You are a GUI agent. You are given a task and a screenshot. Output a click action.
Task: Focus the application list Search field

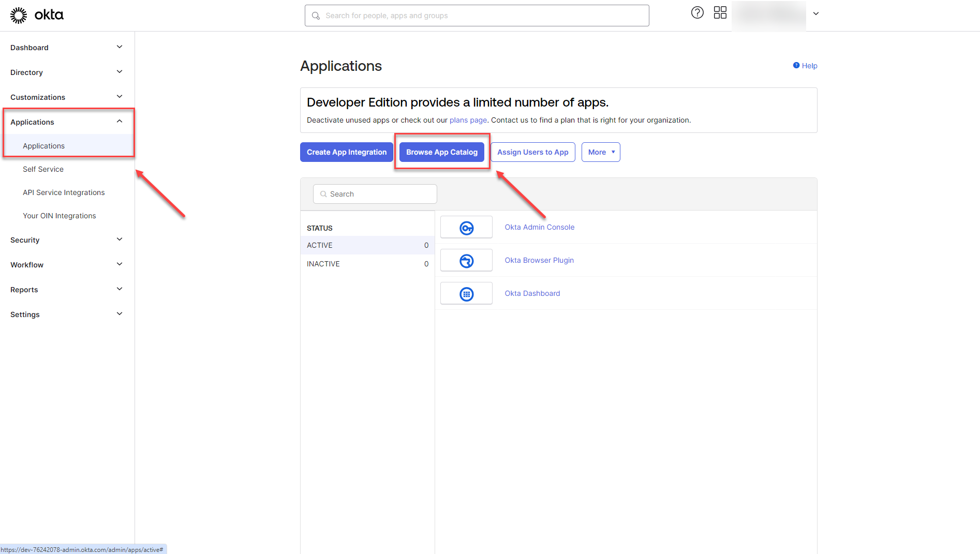pyautogui.click(x=375, y=194)
